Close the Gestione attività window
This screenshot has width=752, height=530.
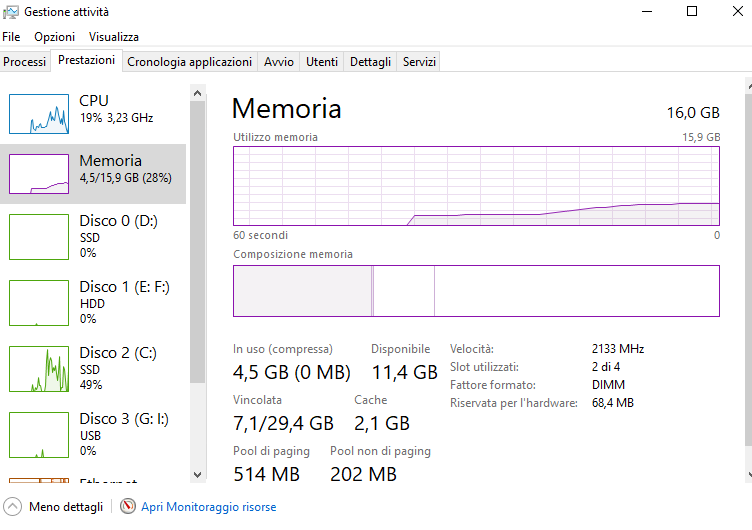(x=738, y=11)
